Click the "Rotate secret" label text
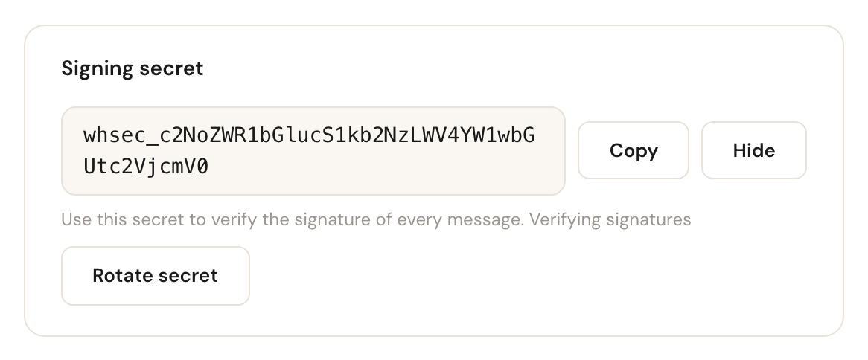The height and width of the screenshot is (360, 868). coord(156,275)
